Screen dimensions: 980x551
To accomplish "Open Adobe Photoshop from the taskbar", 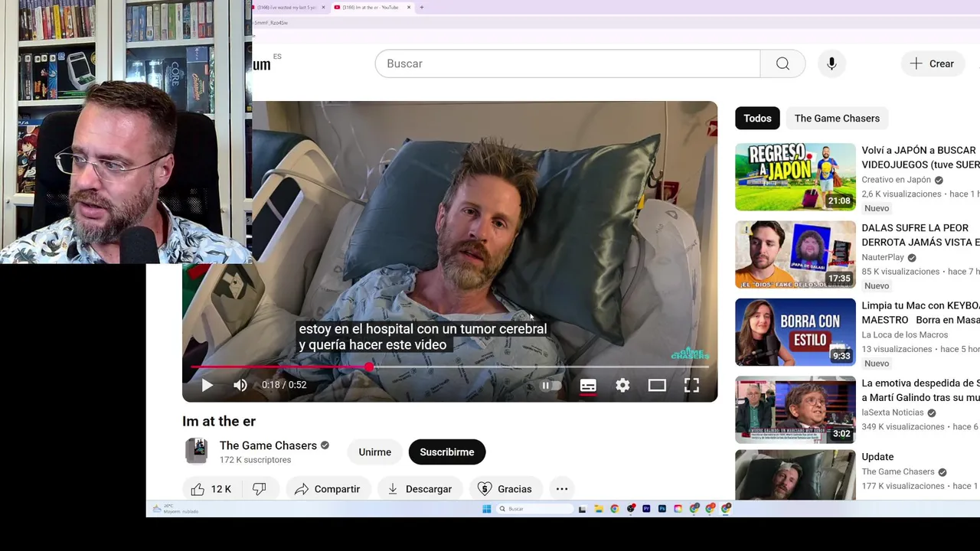I will click(662, 509).
